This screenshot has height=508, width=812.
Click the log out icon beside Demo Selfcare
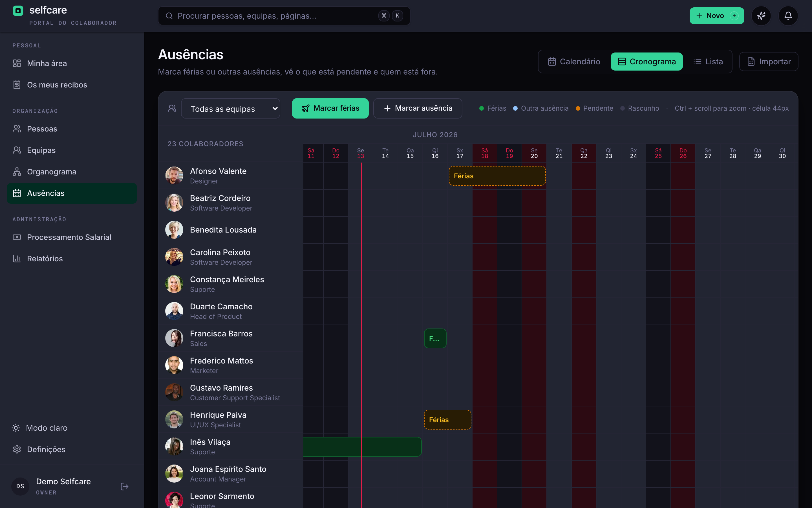[x=125, y=486]
